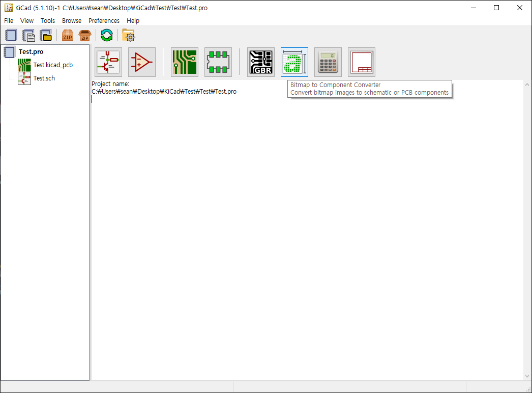Open the Bitmap to Component Converter
The height and width of the screenshot is (393, 532).
[294, 62]
